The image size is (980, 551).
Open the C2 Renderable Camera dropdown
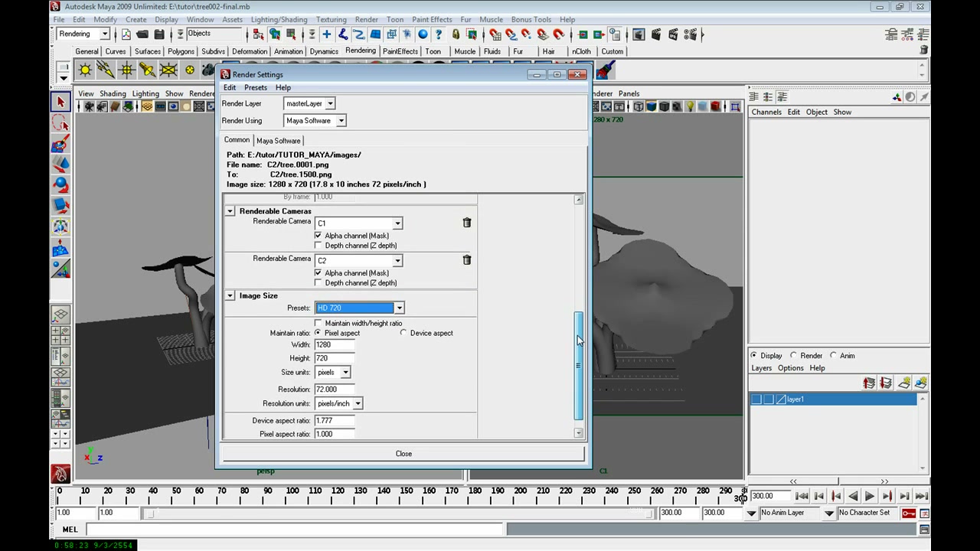tap(358, 261)
